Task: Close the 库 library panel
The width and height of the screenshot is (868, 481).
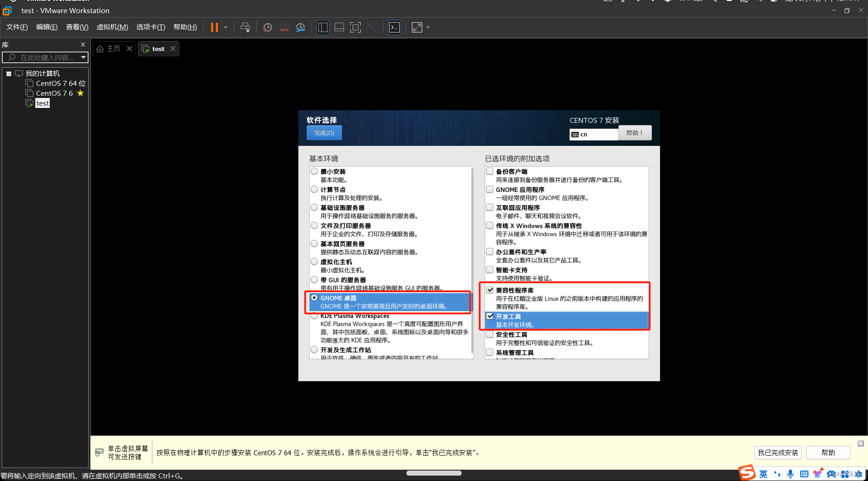Action: (x=83, y=44)
